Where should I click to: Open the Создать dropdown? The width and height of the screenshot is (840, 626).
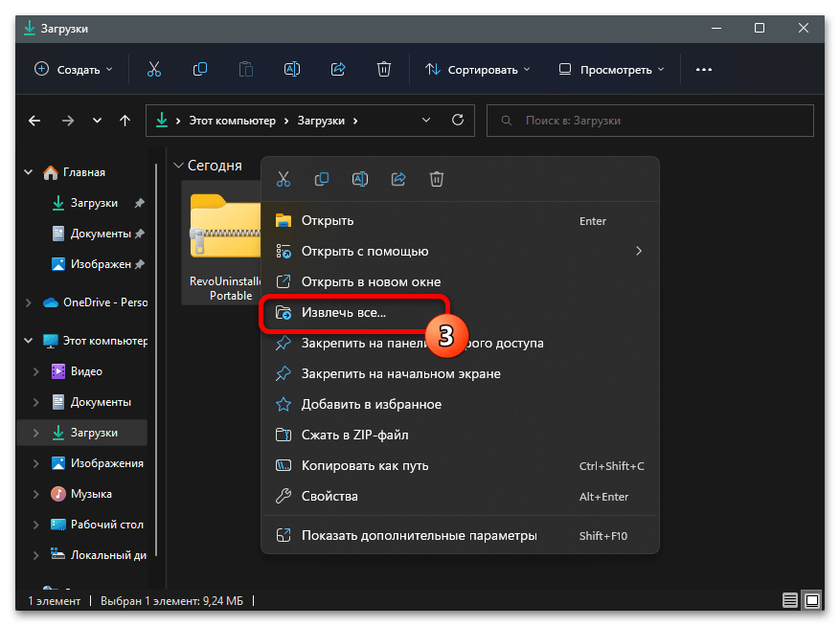pos(74,70)
